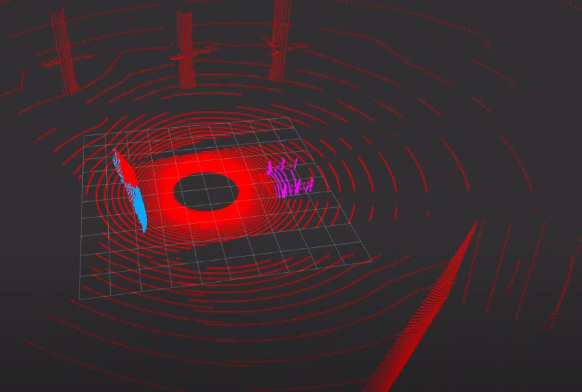Pick the middle vertical pole point column
Screen dimensions: 582x392
click(187, 50)
